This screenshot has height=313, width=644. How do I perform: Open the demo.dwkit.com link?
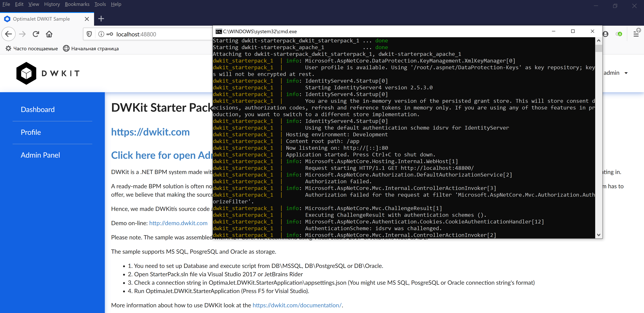178,223
